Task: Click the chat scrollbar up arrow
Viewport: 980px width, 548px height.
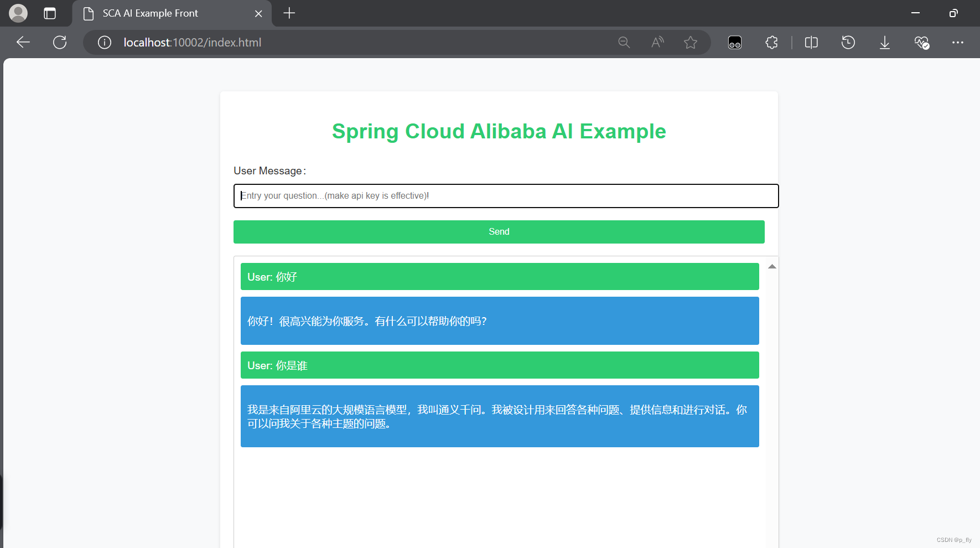Action: coord(772,267)
